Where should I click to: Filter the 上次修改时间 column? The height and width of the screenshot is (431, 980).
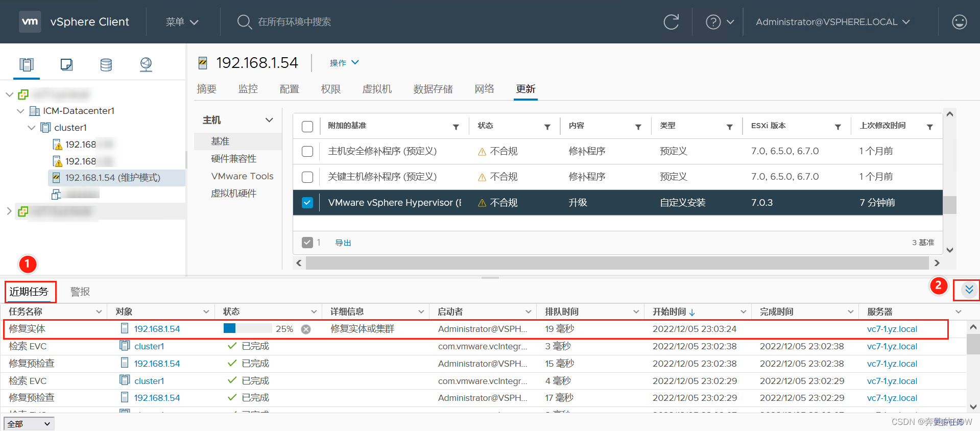pyautogui.click(x=929, y=127)
